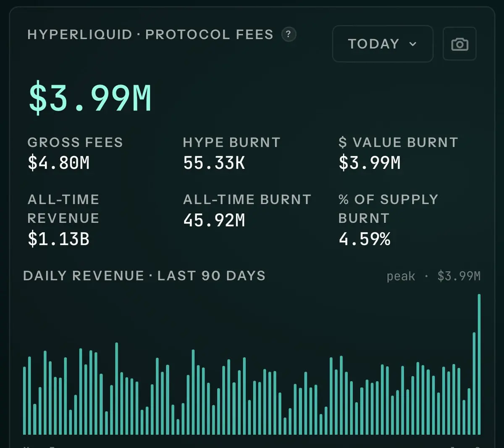Click the $ Value Burnt $3.99M figure
The width and height of the screenshot is (504, 448).
pyautogui.click(x=370, y=163)
